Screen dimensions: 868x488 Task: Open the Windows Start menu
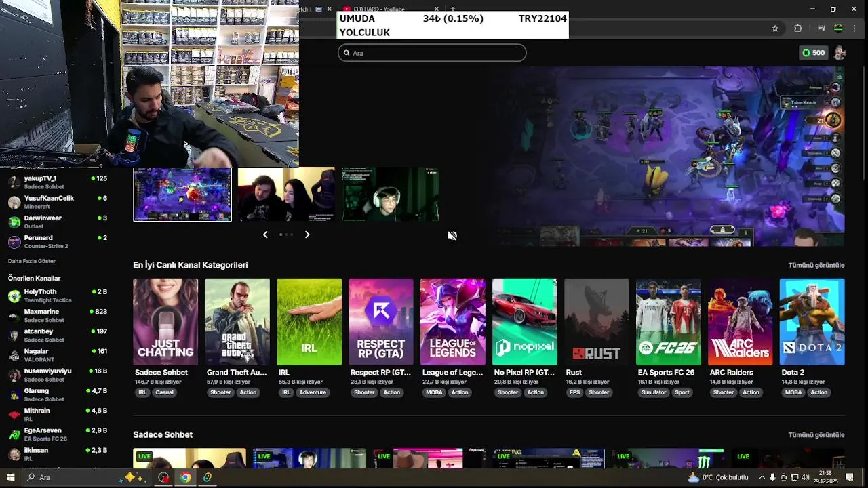click(11, 477)
